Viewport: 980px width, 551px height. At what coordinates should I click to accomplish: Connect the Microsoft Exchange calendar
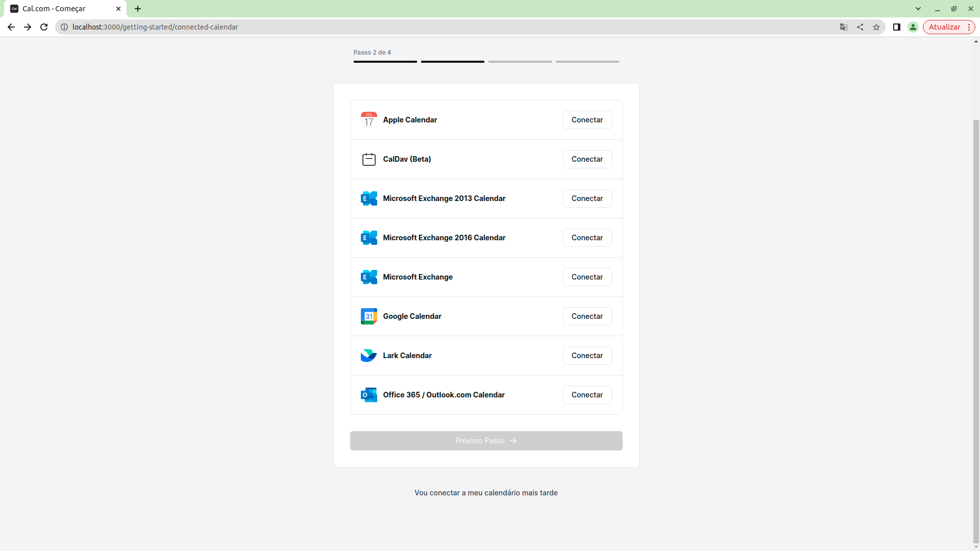coord(587,277)
